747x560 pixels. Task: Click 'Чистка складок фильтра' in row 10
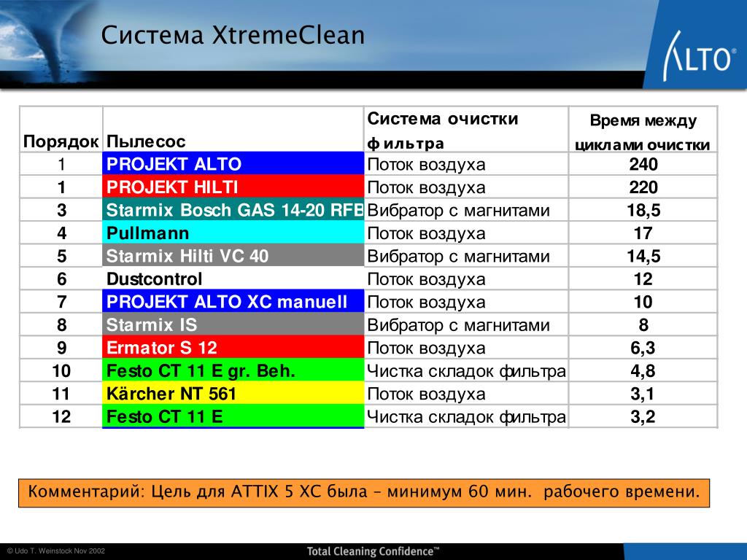[466, 371]
